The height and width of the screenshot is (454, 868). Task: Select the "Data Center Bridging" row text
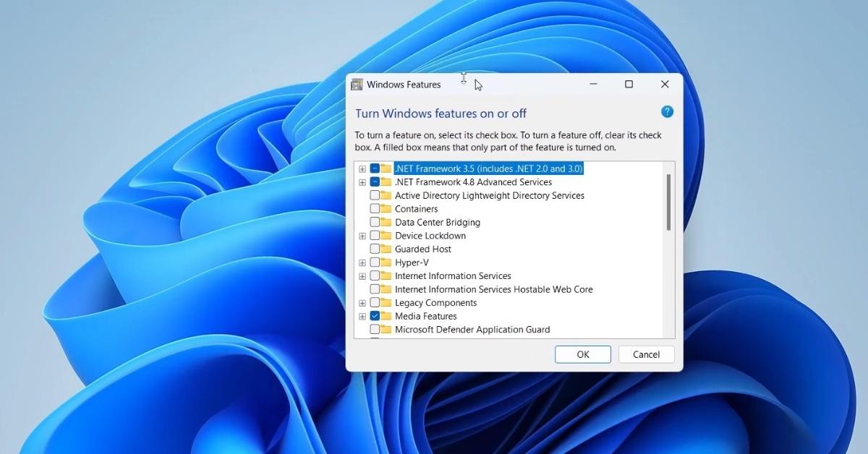point(438,222)
